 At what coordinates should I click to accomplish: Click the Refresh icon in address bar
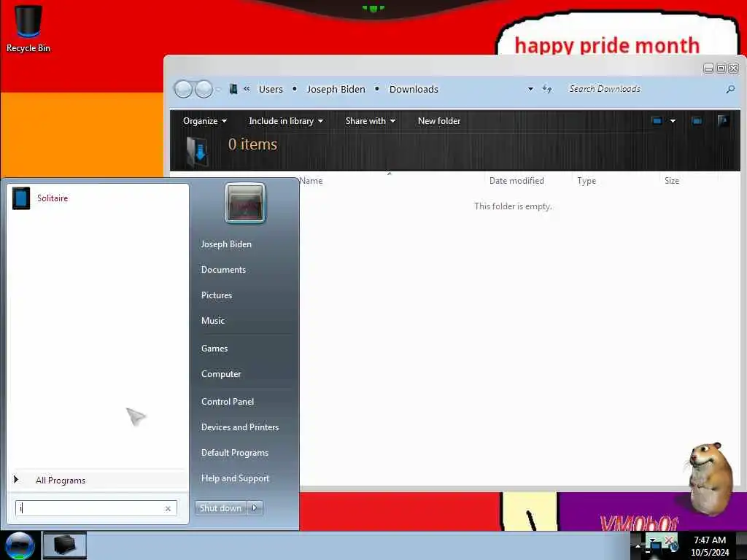tap(547, 89)
